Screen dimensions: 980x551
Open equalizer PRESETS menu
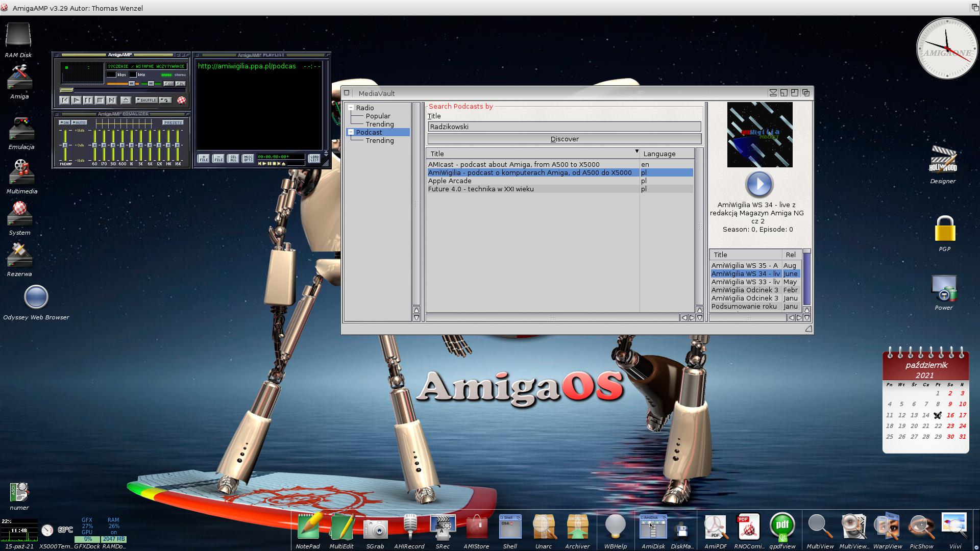tap(173, 122)
